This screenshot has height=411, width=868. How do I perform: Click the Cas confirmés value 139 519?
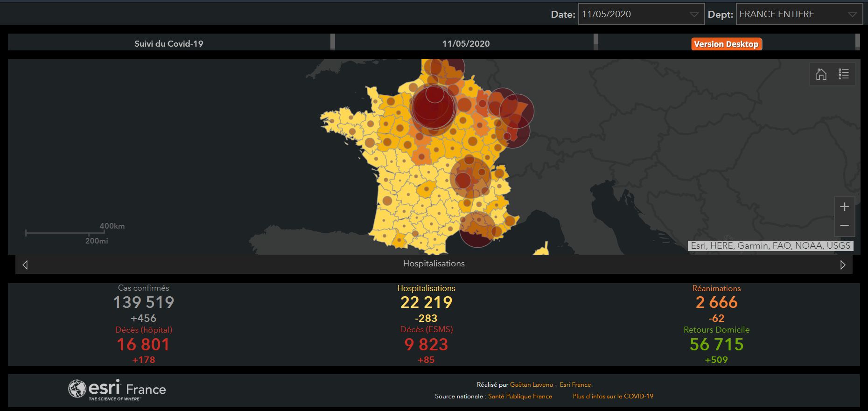coord(144,303)
